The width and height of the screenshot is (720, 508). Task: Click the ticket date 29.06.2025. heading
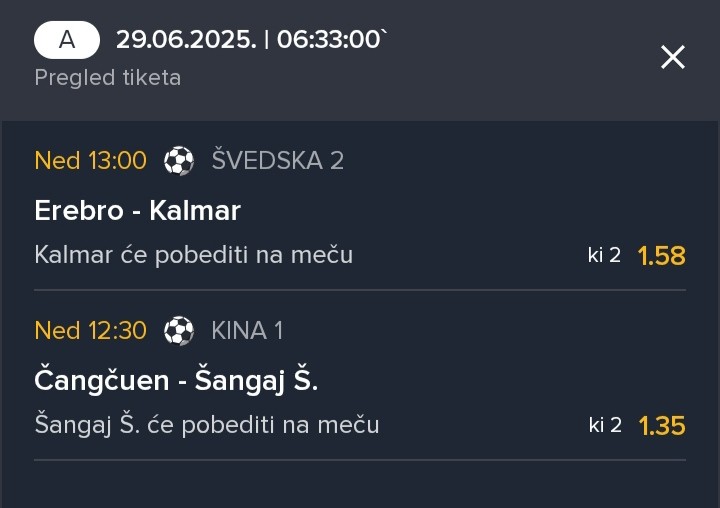(x=186, y=40)
